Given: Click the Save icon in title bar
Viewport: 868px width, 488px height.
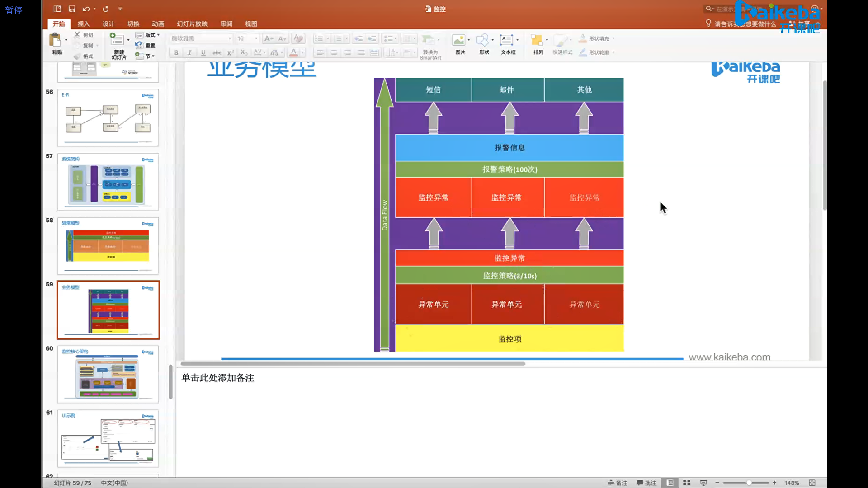Looking at the screenshot, I should (72, 9).
